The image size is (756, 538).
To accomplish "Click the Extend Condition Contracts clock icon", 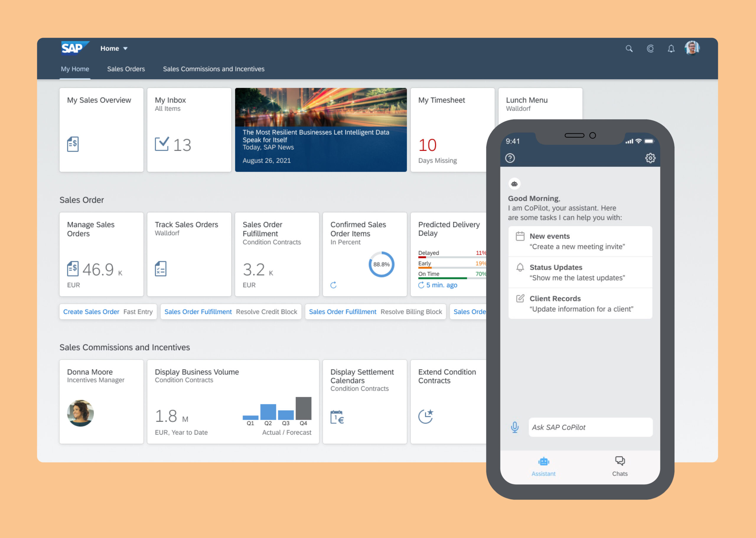I will click(x=426, y=416).
